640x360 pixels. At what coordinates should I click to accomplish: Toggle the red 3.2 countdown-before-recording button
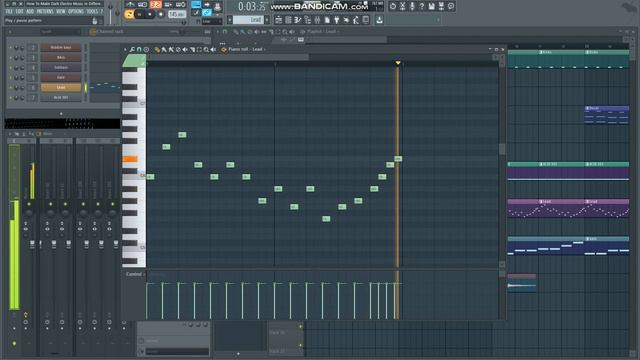click(156, 5)
